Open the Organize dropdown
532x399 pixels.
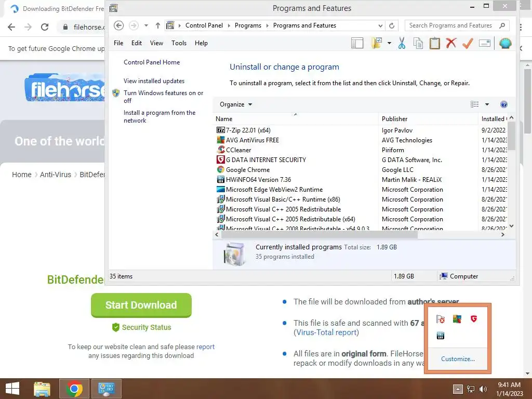click(x=236, y=104)
